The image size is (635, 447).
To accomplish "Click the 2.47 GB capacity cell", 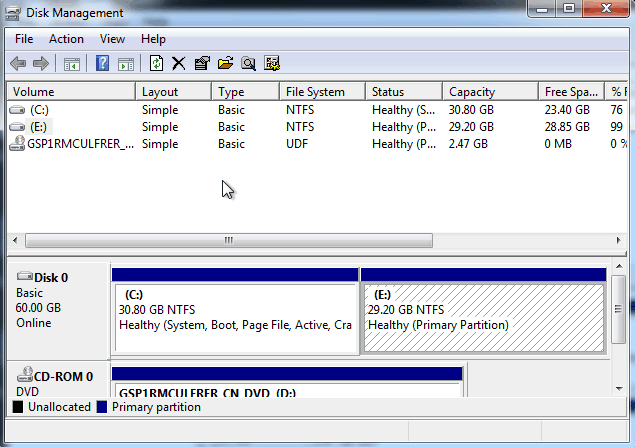I will 468,144.
